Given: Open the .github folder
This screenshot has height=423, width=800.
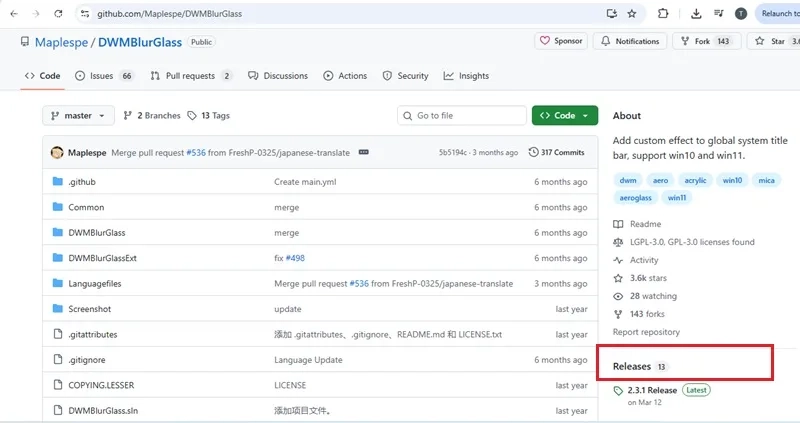Looking at the screenshot, I should (81, 182).
